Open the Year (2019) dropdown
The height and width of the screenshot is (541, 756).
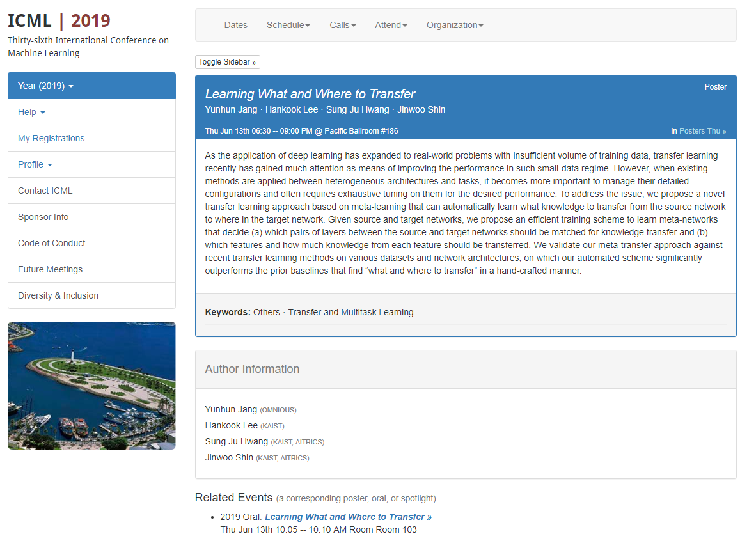pyautogui.click(x=91, y=86)
